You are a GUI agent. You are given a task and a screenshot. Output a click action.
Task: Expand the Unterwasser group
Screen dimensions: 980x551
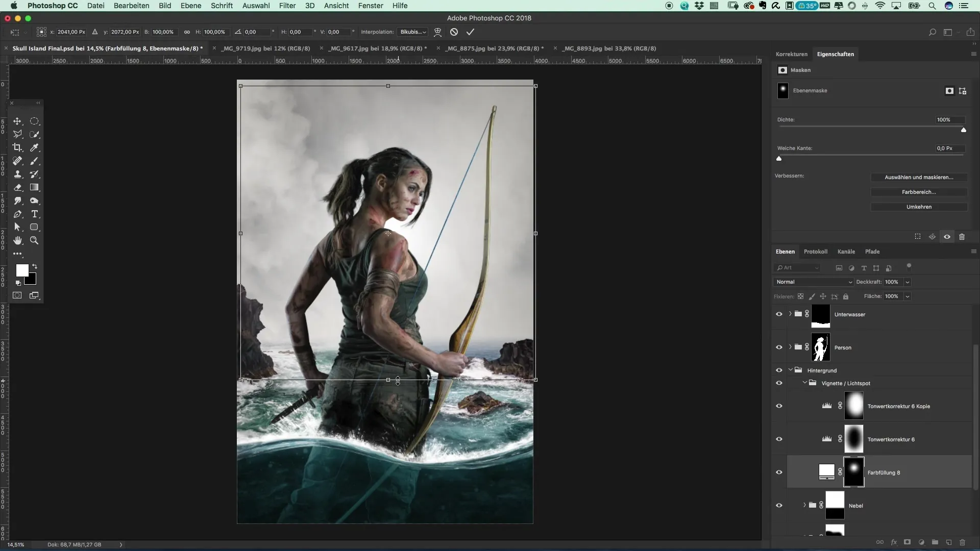click(x=790, y=314)
